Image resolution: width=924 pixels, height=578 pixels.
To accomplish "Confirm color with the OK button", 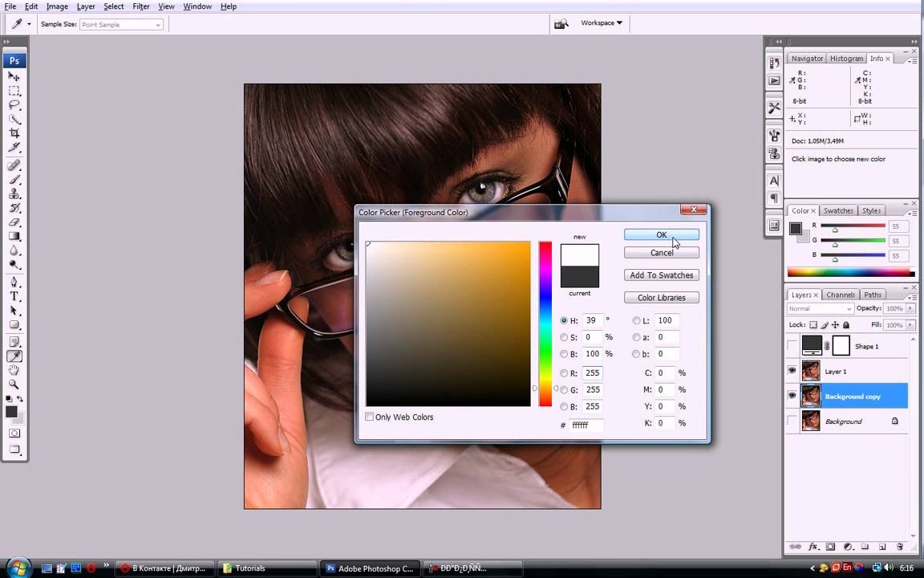I will tap(661, 234).
